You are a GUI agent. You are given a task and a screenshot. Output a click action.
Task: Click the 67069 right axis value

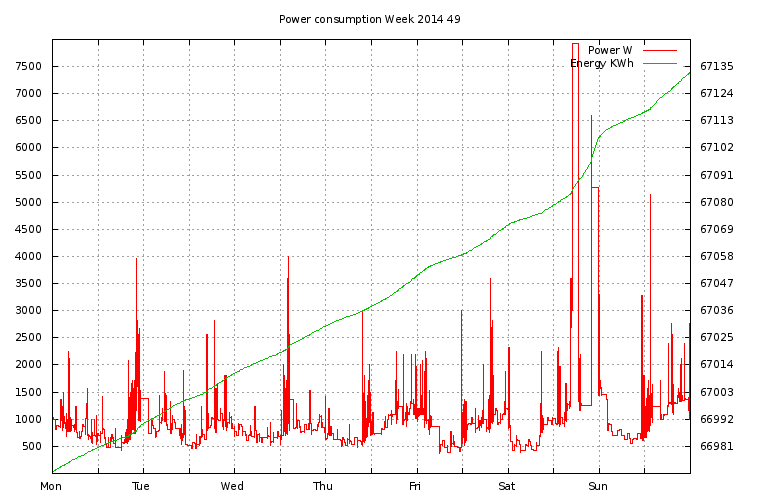[x=717, y=229]
